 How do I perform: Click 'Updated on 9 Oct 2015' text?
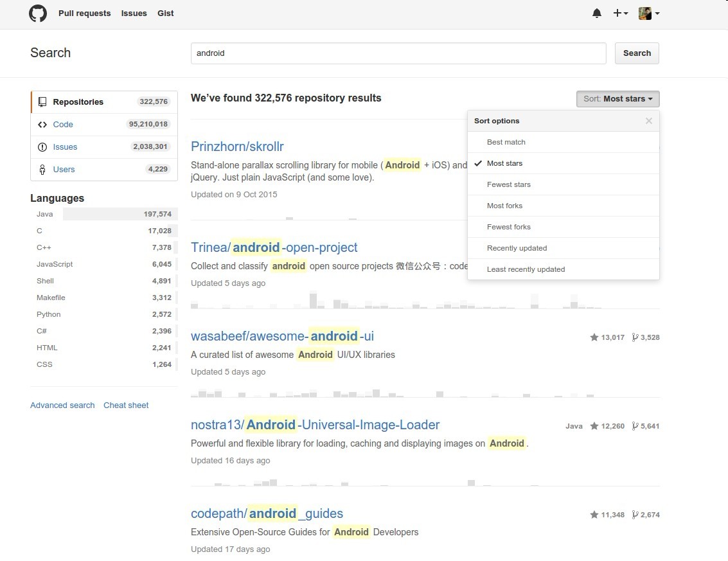tap(234, 195)
